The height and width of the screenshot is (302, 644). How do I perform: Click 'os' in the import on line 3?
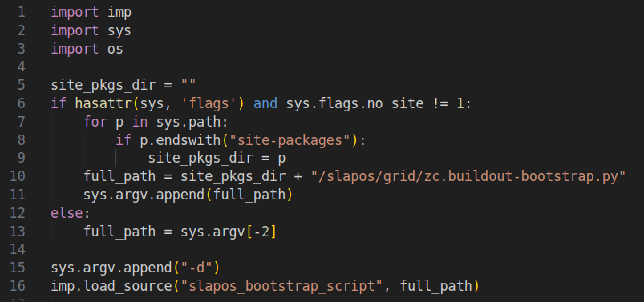(115, 49)
